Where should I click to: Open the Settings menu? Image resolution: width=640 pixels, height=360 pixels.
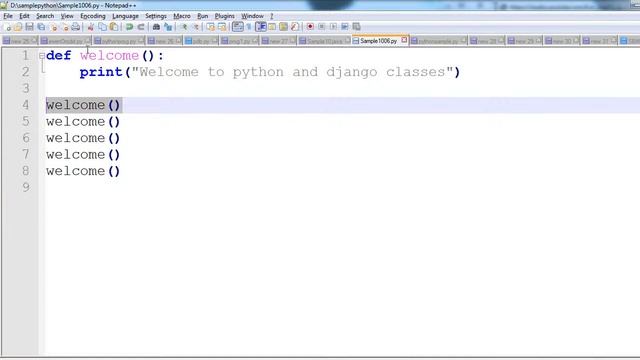pos(156,16)
